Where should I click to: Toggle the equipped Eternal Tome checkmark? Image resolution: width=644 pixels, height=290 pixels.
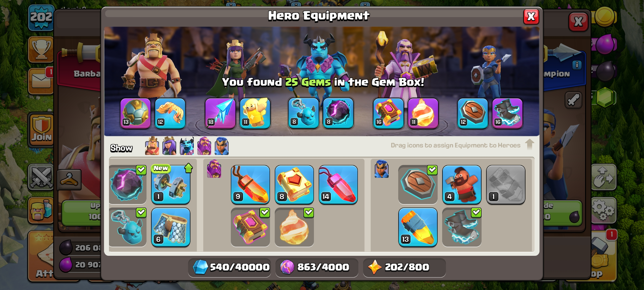tap(265, 213)
